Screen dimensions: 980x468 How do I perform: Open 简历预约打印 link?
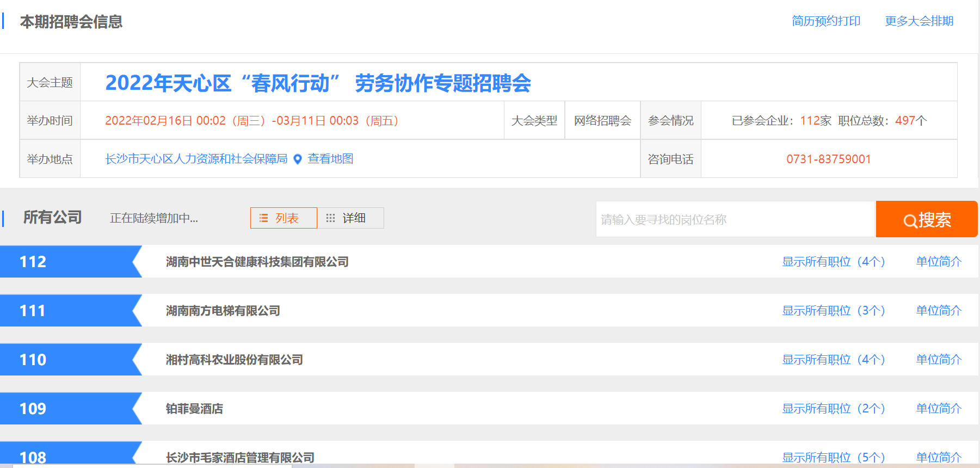[x=825, y=21]
